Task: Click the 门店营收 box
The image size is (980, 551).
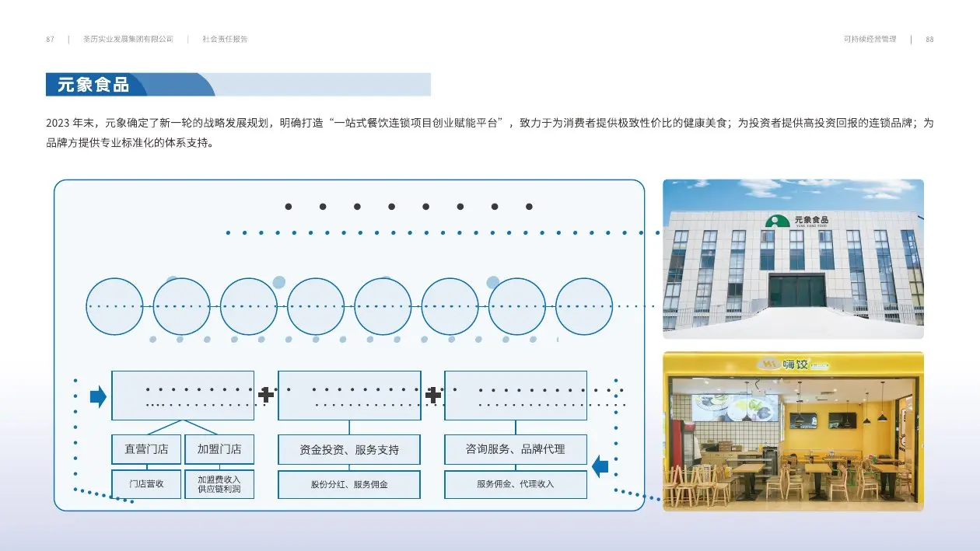Action: tap(146, 484)
